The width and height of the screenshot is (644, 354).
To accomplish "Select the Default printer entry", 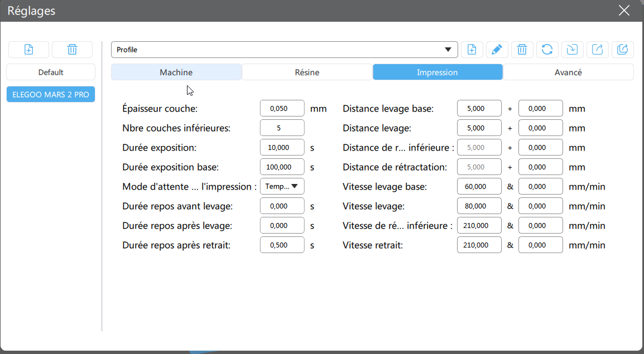I will [x=51, y=72].
